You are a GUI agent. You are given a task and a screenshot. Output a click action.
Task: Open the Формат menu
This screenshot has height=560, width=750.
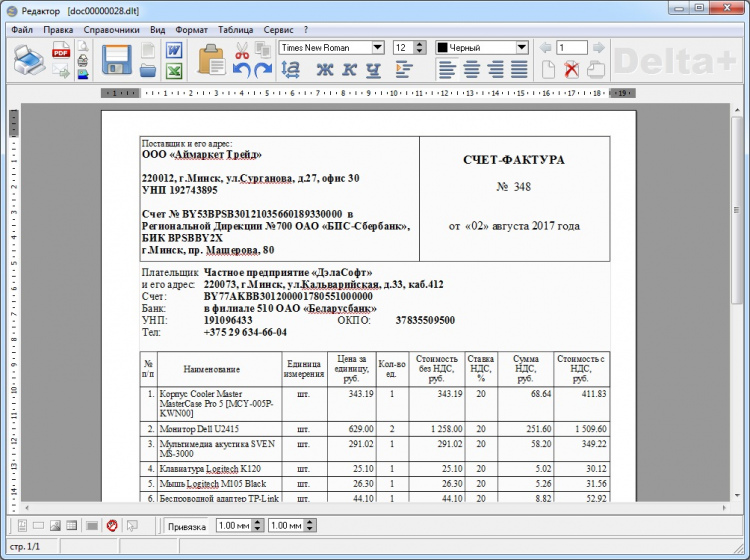[191, 30]
